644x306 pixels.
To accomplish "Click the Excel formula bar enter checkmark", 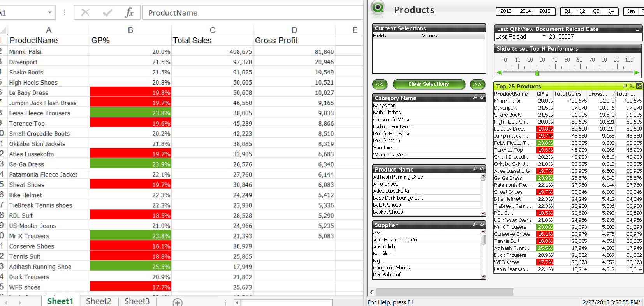I will (x=107, y=13).
